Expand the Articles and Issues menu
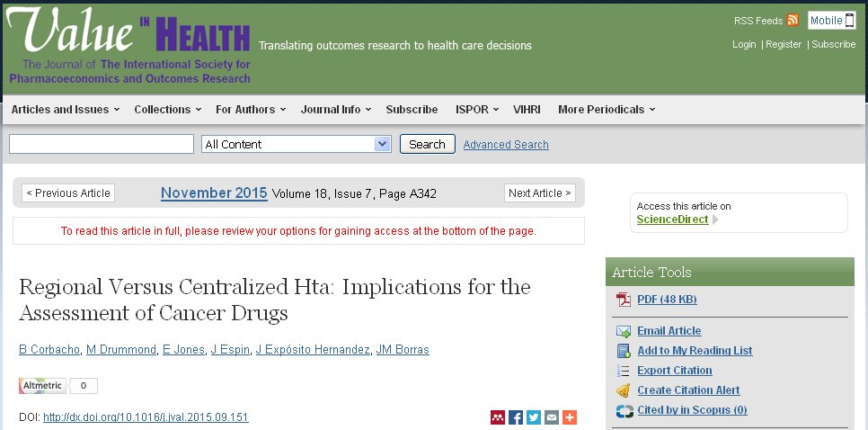This screenshot has height=430, width=868. pos(66,110)
